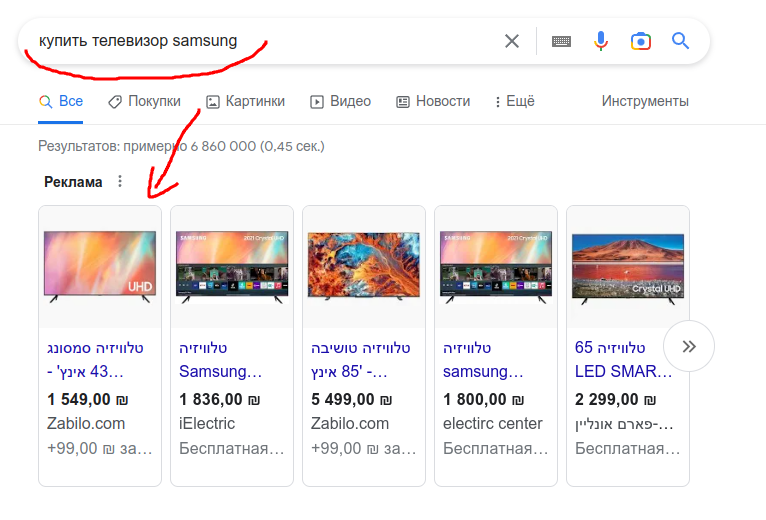
Task: Open the on-screen keyboard icon
Action: click(x=561, y=41)
